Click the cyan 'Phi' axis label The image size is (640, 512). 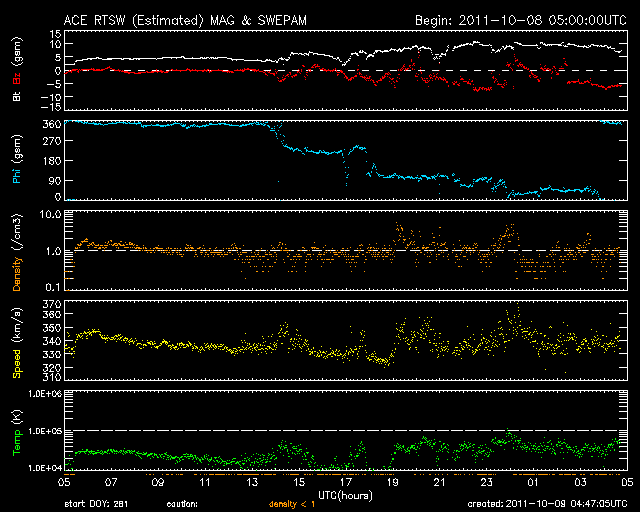[x=17, y=174]
